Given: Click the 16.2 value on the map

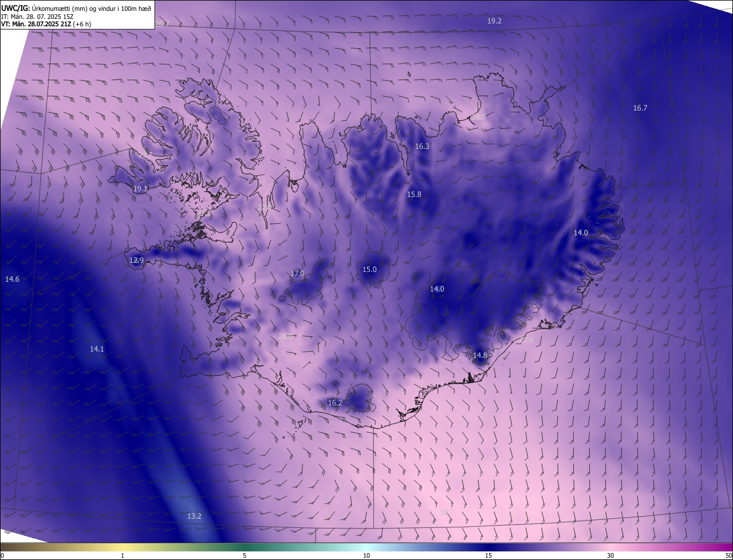Looking at the screenshot, I should 335,403.
